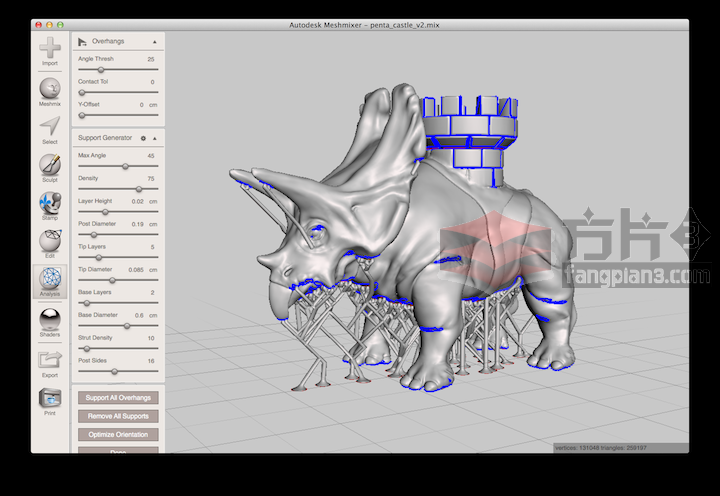The height and width of the screenshot is (496, 720).
Task: Click the Max Angle value 45
Action: 151,156
